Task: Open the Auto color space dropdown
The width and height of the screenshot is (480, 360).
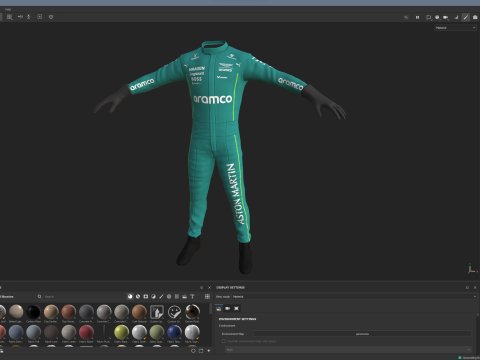Action: 348,350
